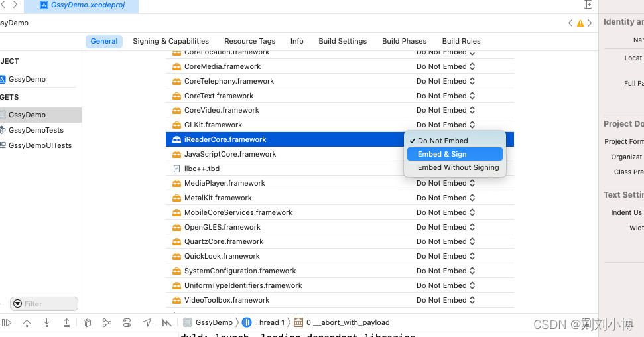This screenshot has width=644, height=337.
Task: Open the embed dropdown for VideoToolbox.framework
Action: 446,300
